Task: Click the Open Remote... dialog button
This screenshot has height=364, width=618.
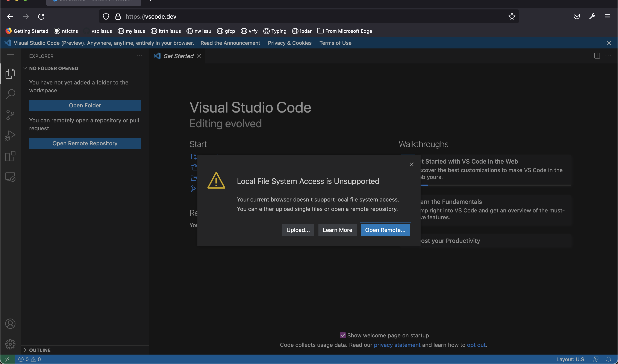Action: (385, 230)
